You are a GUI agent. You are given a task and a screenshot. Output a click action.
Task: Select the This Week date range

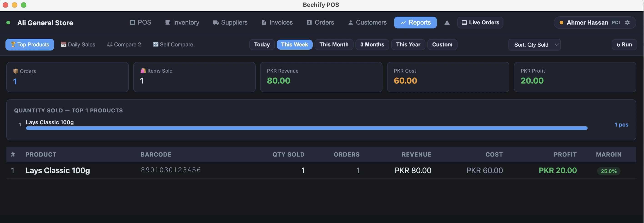coord(294,45)
